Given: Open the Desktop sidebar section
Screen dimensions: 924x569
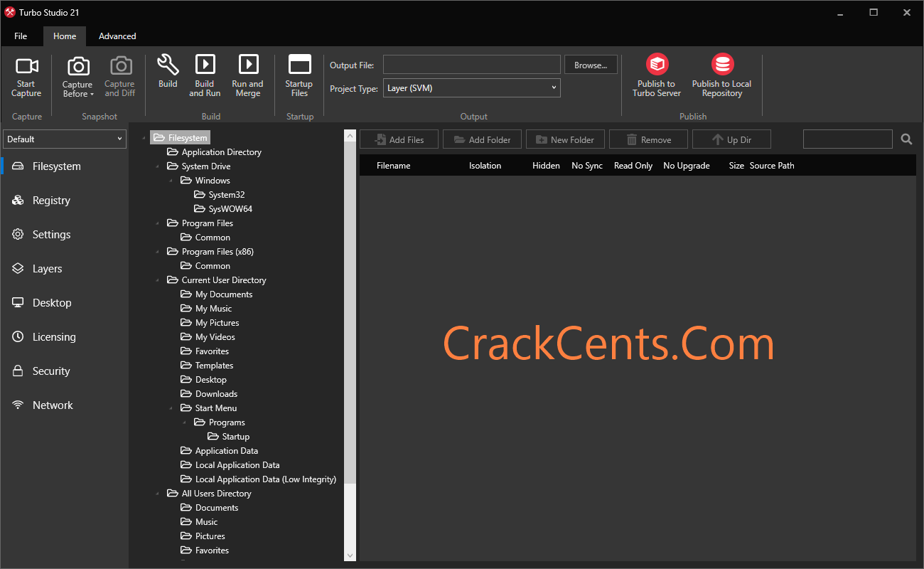Looking at the screenshot, I should pos(65,303).
